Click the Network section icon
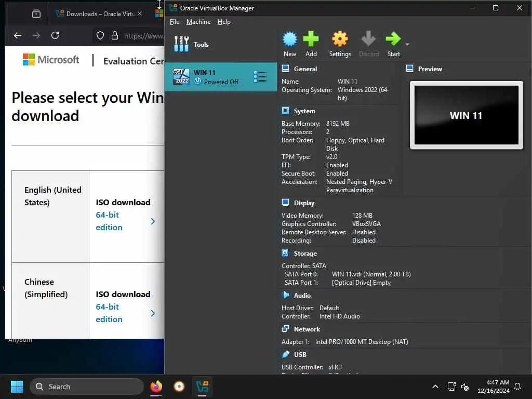 pyautogui.click(x=286, y=329)
